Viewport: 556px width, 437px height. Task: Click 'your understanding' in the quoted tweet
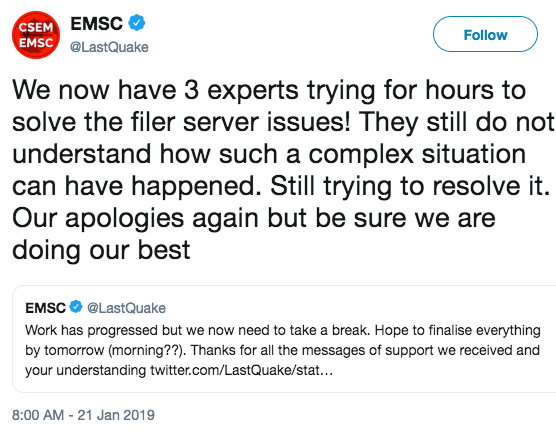(x=85, y=370)
